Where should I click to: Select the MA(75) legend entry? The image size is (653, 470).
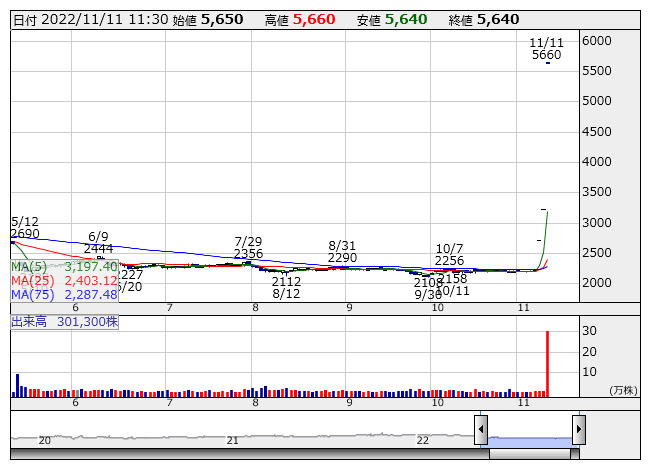click(64, 295)
